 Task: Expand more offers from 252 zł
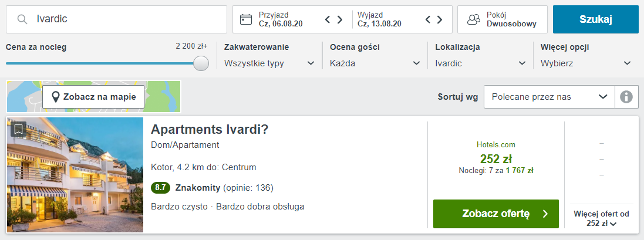(x=602, y=219)
